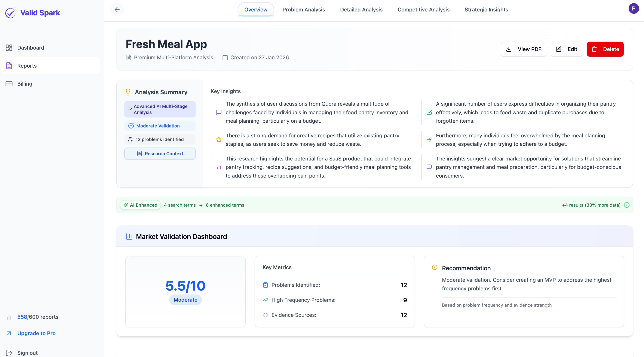Click the Billing card icon
Viewport: 644px width, 357px height.
(x=9, y=84)
